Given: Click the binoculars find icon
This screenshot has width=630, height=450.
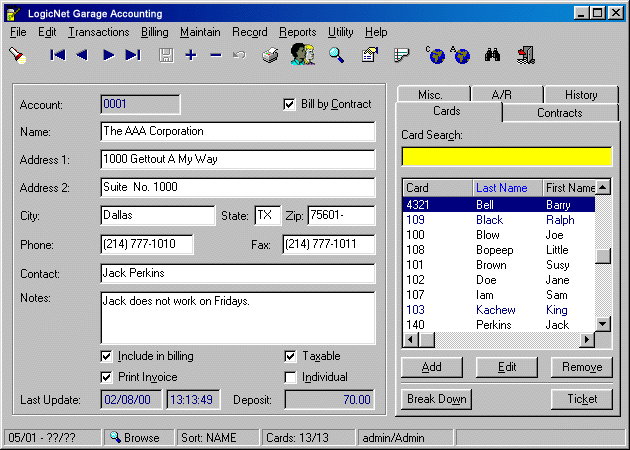Looking at the screenshot, I should click(492, 55).
